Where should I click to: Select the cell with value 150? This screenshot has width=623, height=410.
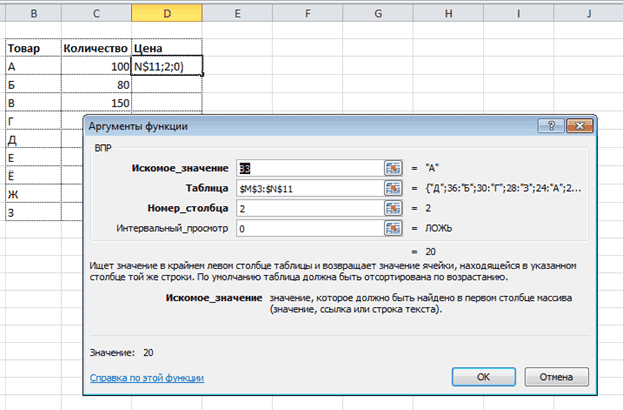96,102
